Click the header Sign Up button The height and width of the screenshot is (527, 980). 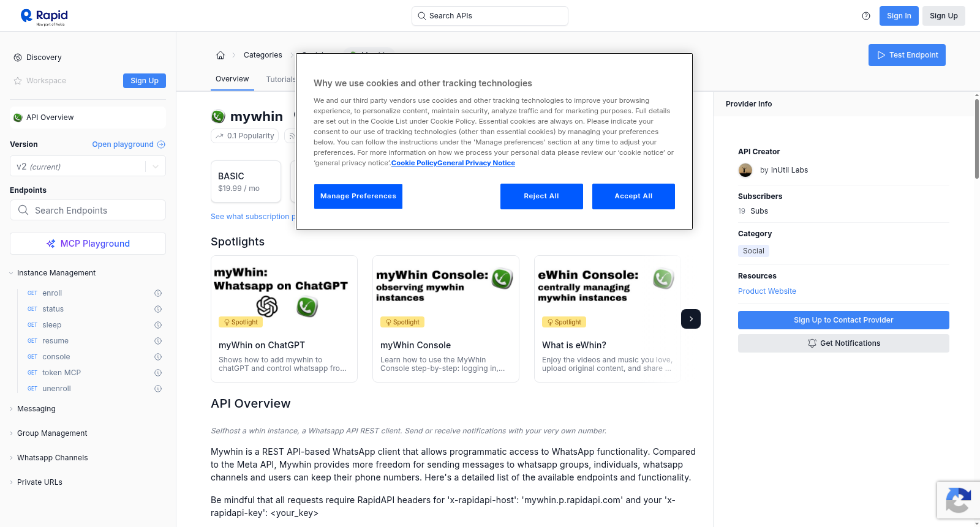coord(944,16)
